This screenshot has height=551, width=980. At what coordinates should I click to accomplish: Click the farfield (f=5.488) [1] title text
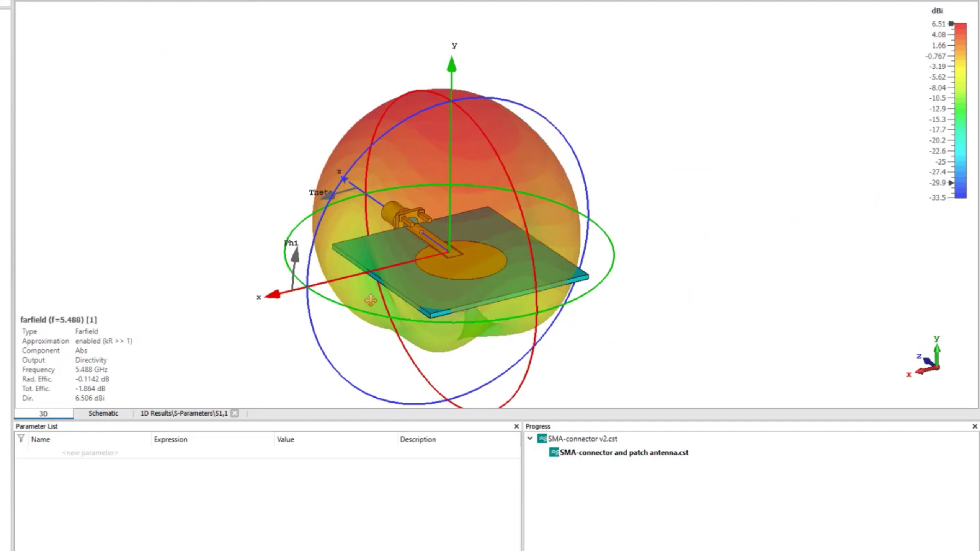tap(59, 320)
